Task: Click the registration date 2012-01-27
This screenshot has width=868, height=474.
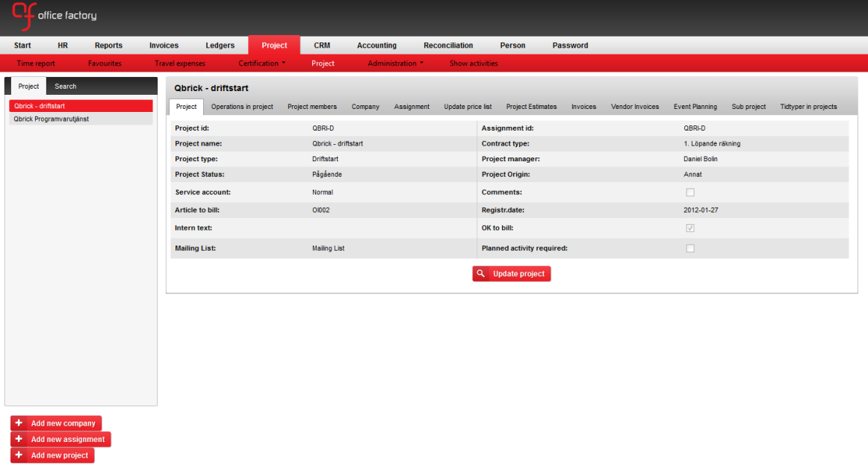Action: click(701, 211)
